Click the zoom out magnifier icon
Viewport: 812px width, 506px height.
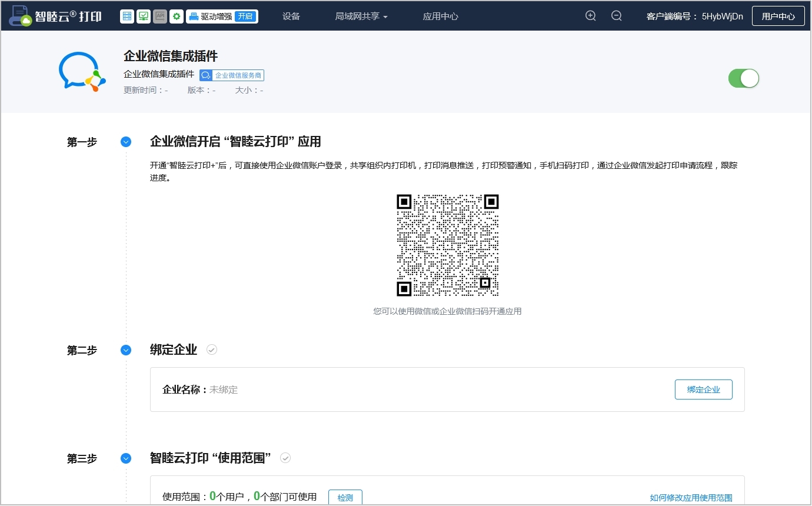point(617,16)
